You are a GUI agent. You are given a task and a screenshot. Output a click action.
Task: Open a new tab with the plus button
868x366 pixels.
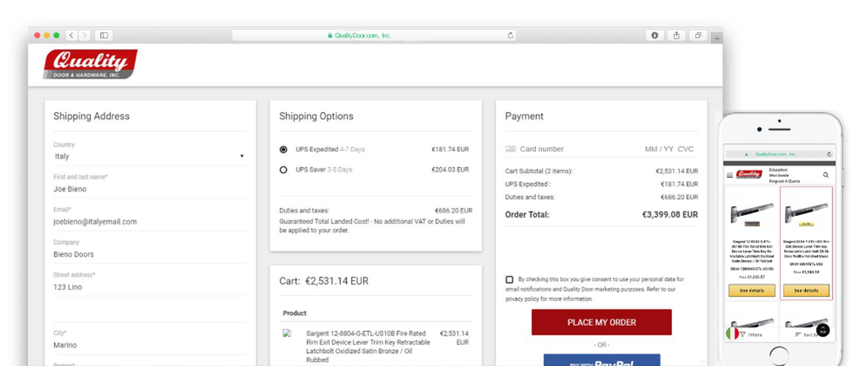click(717, 38)
